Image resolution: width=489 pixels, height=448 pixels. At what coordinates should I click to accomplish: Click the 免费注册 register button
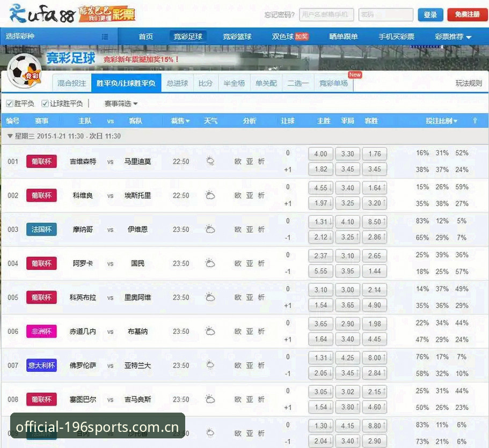click(467, 14)
